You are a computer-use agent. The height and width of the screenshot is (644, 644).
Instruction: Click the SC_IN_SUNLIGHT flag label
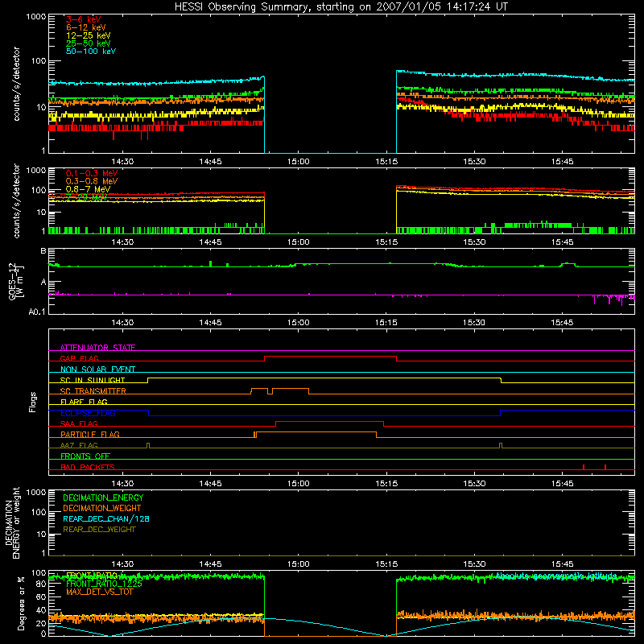[x=93, y=380]
